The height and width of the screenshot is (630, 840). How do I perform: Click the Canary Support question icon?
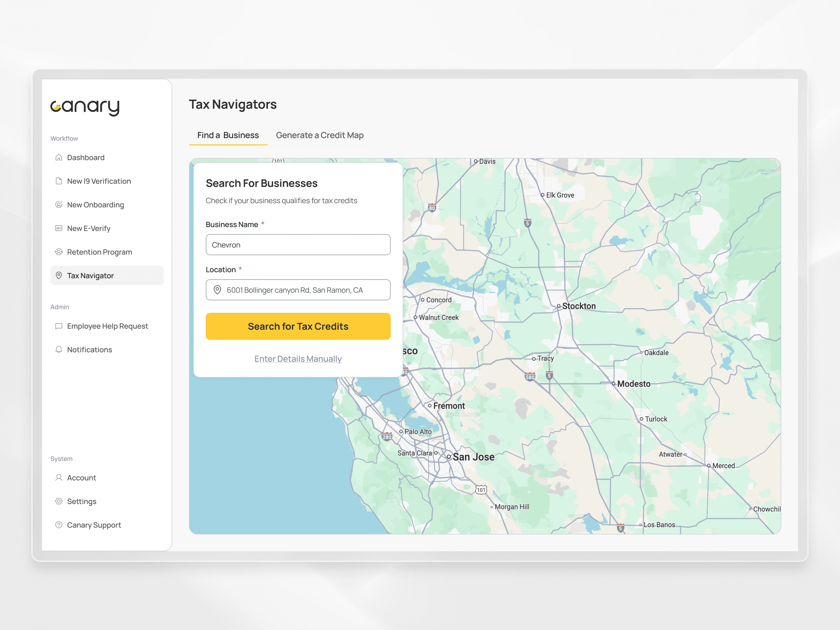coord(59,525)
